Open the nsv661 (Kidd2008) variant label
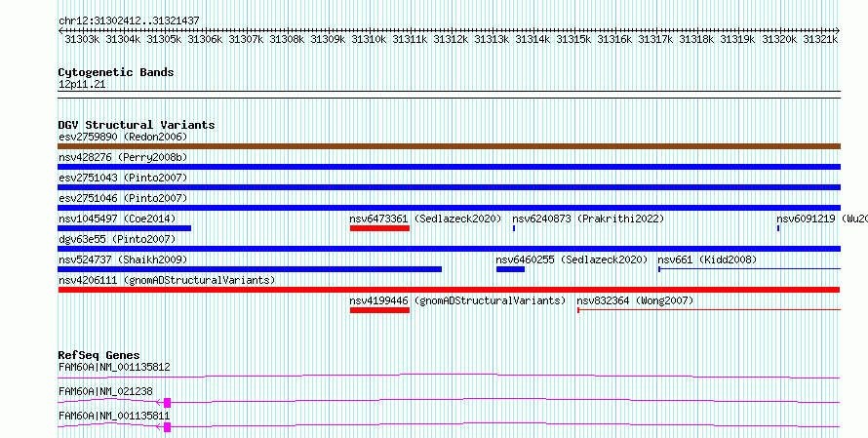 pyautogui.click(x=707, y=259)
